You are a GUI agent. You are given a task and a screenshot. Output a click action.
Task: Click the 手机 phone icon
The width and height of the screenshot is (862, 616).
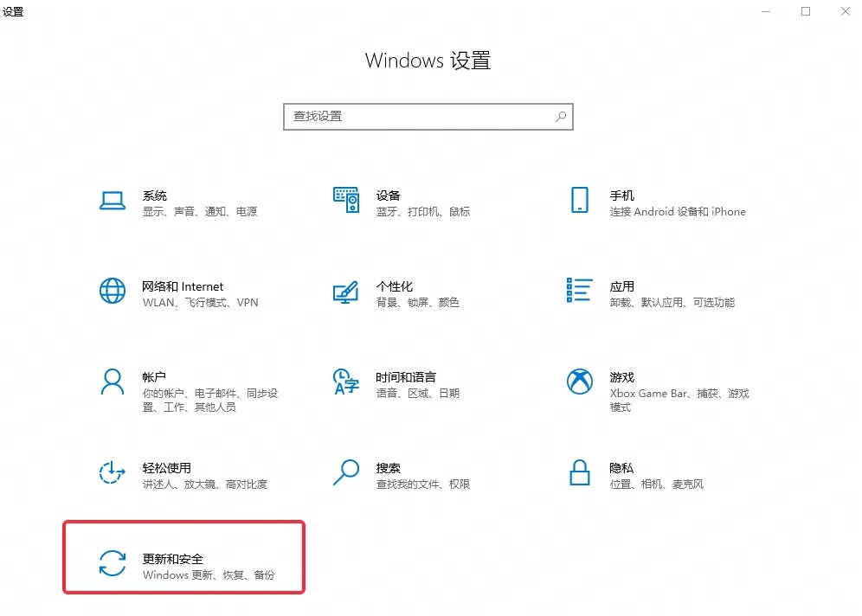(x=579, y=201)
